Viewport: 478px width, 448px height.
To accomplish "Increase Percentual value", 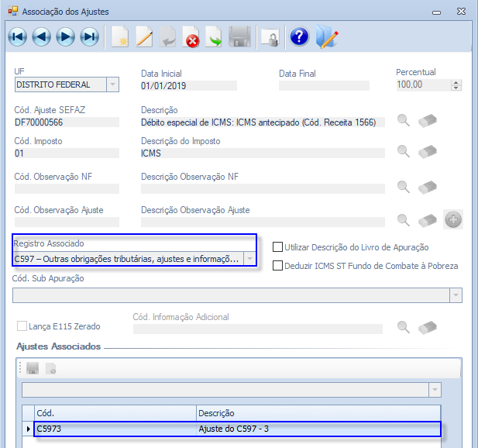I will (x=456, y=82).
